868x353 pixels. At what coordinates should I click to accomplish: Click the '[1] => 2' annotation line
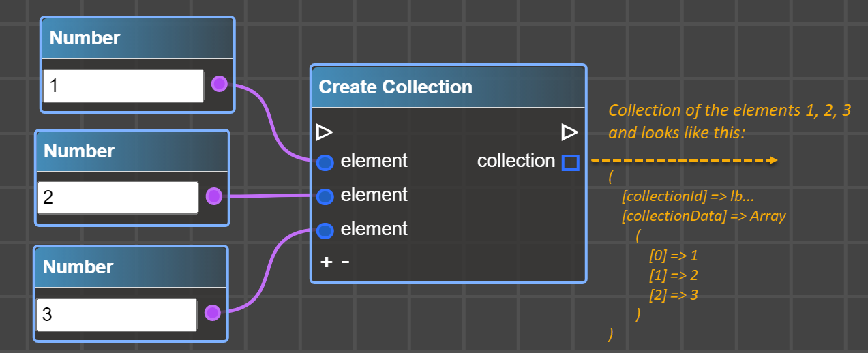pyautogui.click(x=674, y=276)
